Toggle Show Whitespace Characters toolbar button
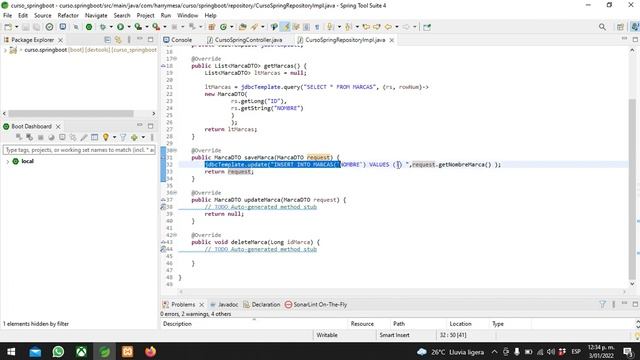This screenshot has width=640, height=360. click(317, 27)
